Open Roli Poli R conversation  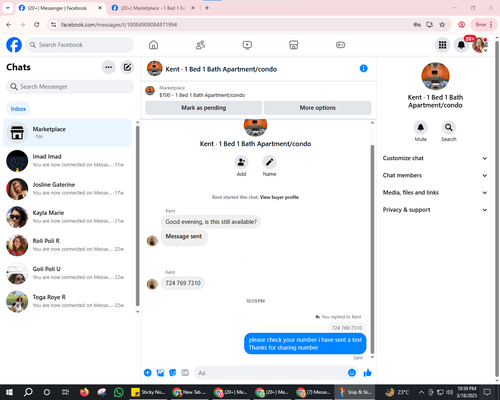(x=67, y=245)
